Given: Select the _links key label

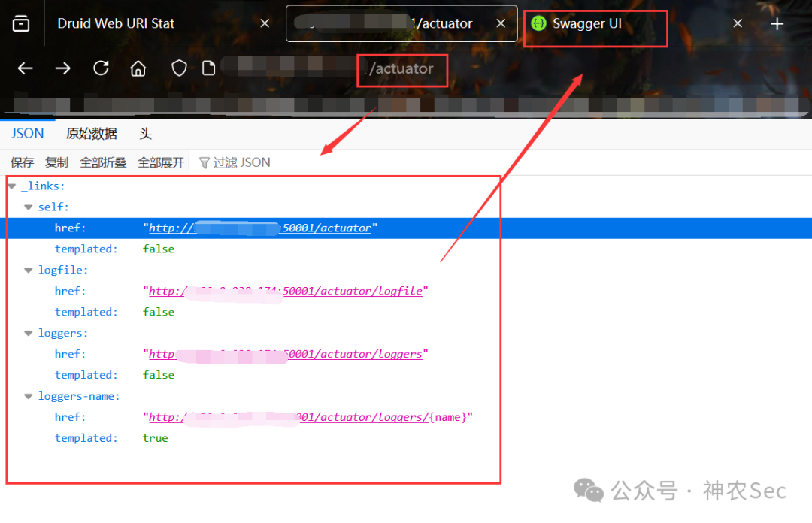Looking at the screenshot, I should 43,186.
